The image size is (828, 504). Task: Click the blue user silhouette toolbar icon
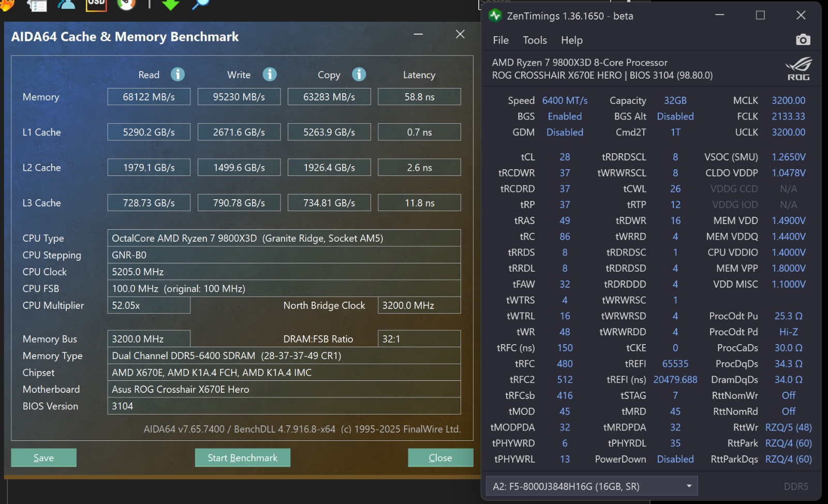(66, 5)
